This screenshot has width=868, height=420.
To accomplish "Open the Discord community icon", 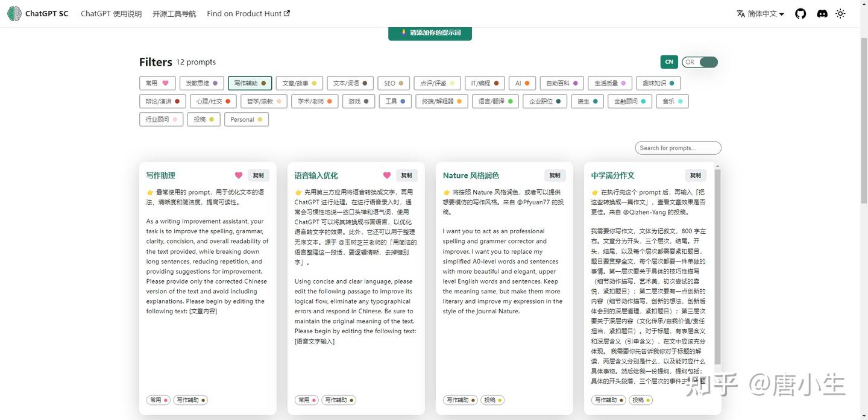I will [822, 13].
